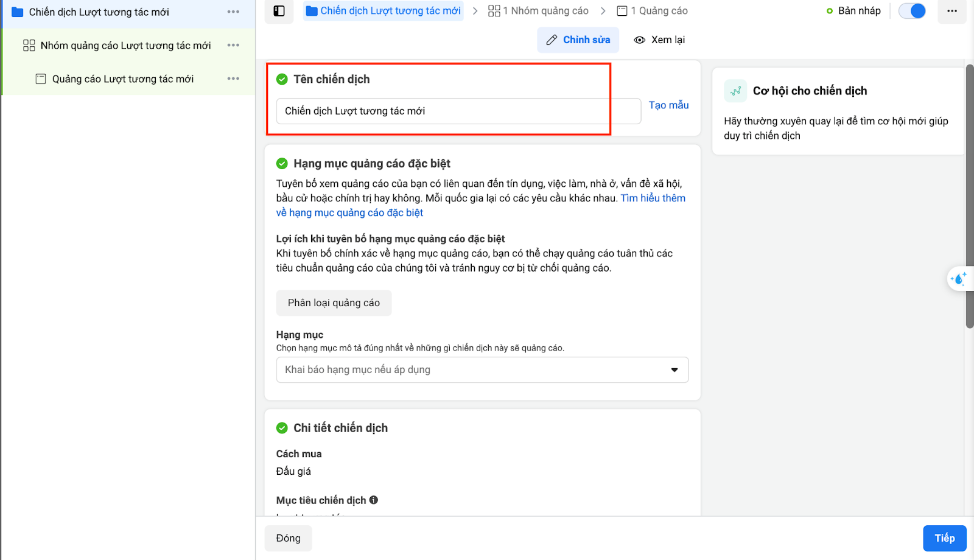Screen dimensions: 974x560
Task: Toggle the campaign on/off switch
Action: pyautogui.click(x=912, y=11)
